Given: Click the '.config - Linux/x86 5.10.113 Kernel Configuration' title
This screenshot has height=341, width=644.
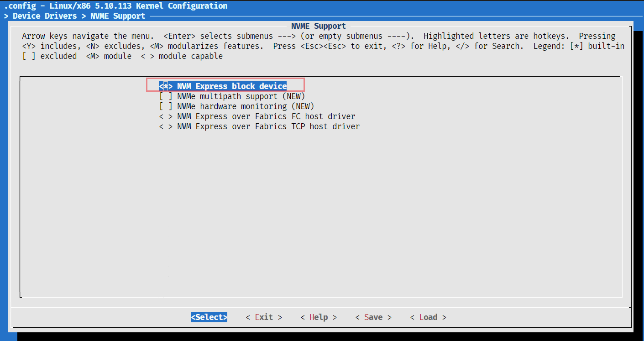Looking at the screenshot, I should tap(116, 6).
